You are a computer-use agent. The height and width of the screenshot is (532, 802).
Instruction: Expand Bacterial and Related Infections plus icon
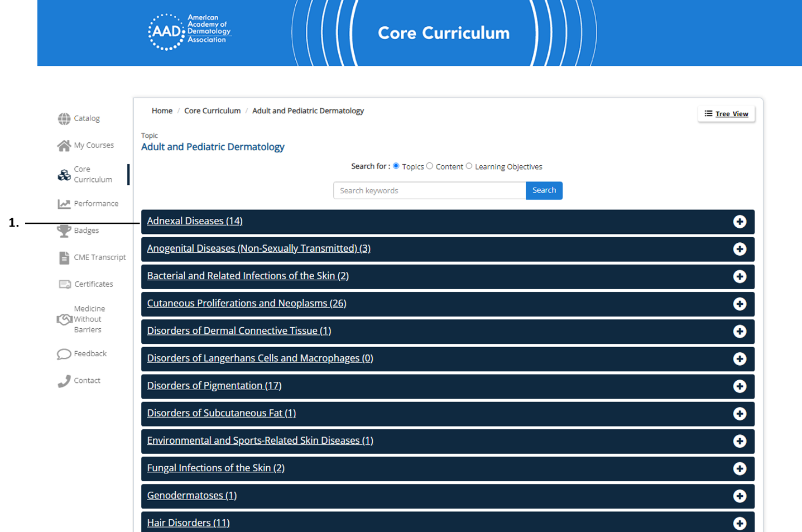coord(739,276)
